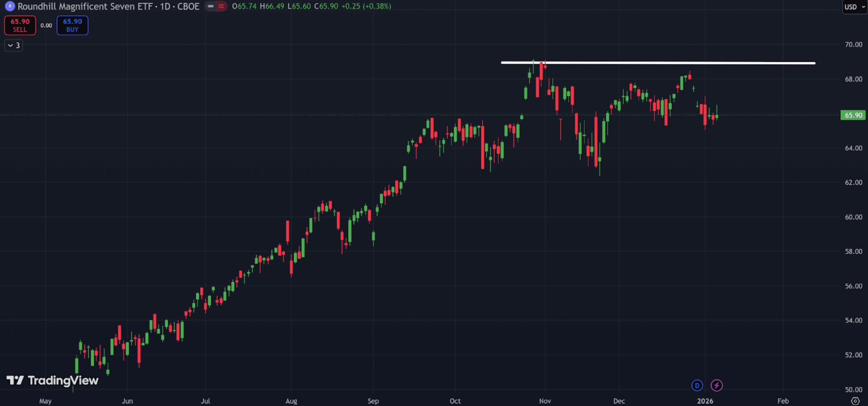Click the gray dash market status icon
This screenshot has width=868, height=406.
[211, 6]
